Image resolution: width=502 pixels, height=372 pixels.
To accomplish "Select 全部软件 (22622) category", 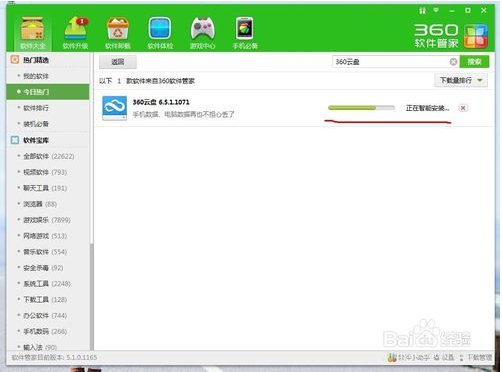I will (x=48, y=156).
